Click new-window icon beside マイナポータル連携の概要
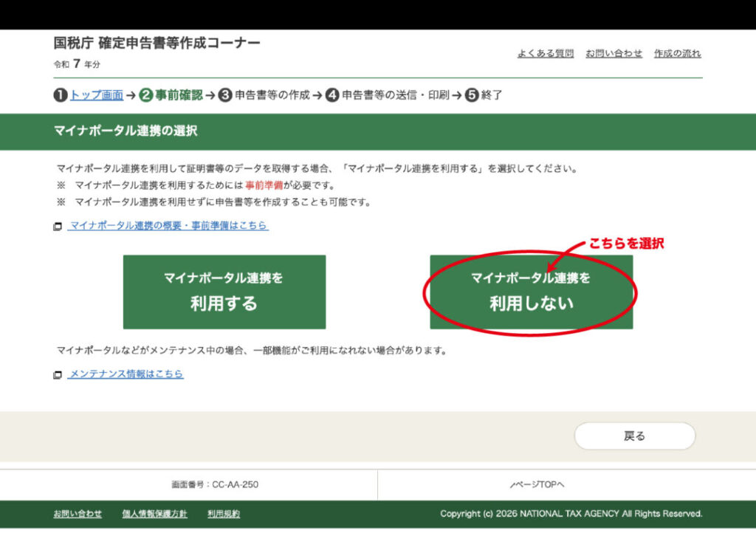Screen dimensions: 756x533 [58, 227]
